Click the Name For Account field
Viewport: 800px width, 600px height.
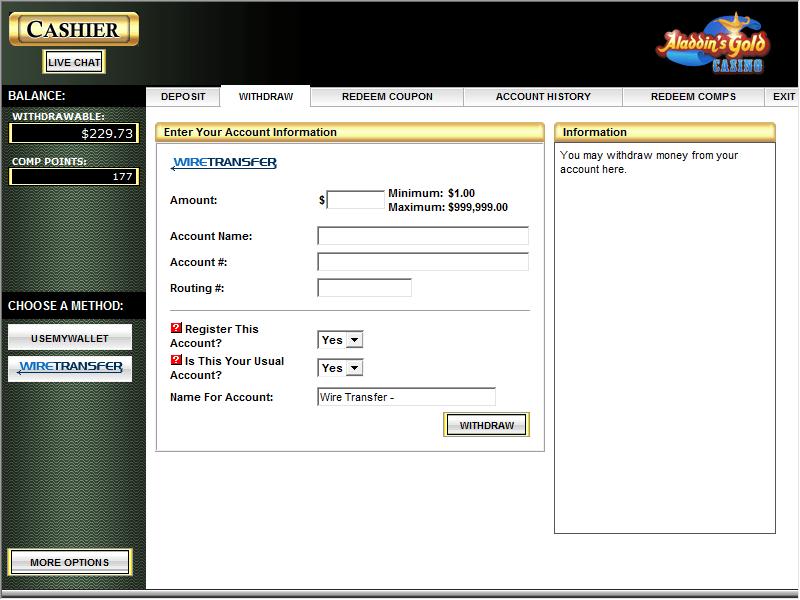[x=406, y=397]
